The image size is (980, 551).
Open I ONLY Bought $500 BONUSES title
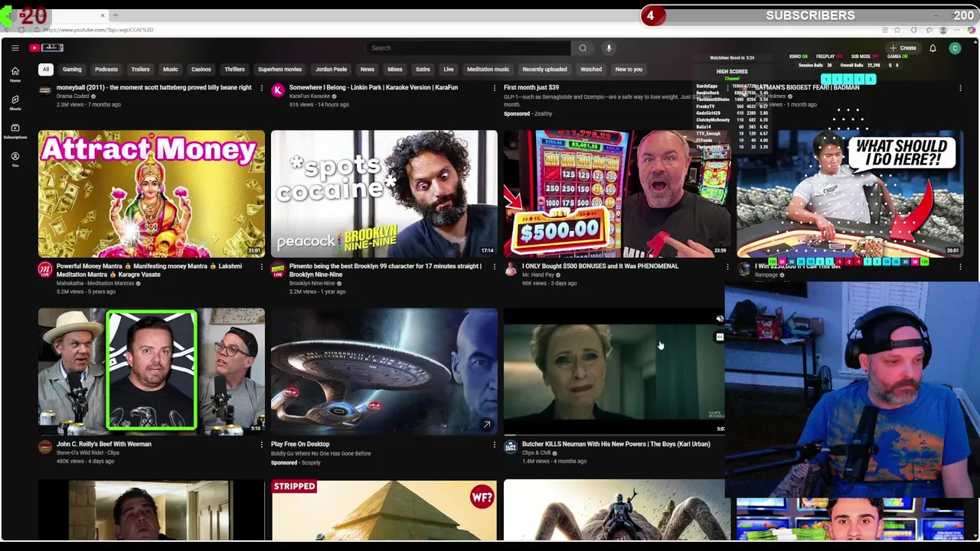click(600, 267)
